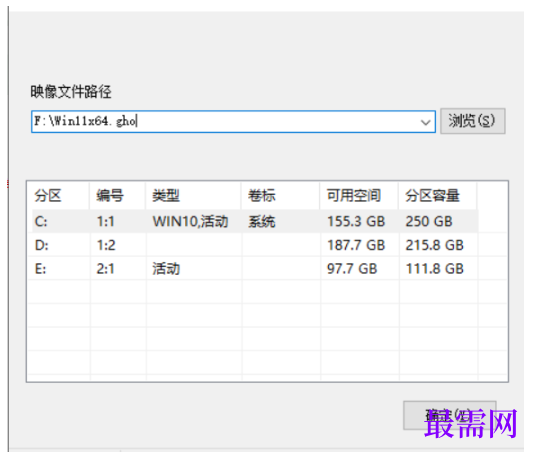Click the 97.7 GB free space cell
This screenshot has height=455, width=536.
pos(352,269)
